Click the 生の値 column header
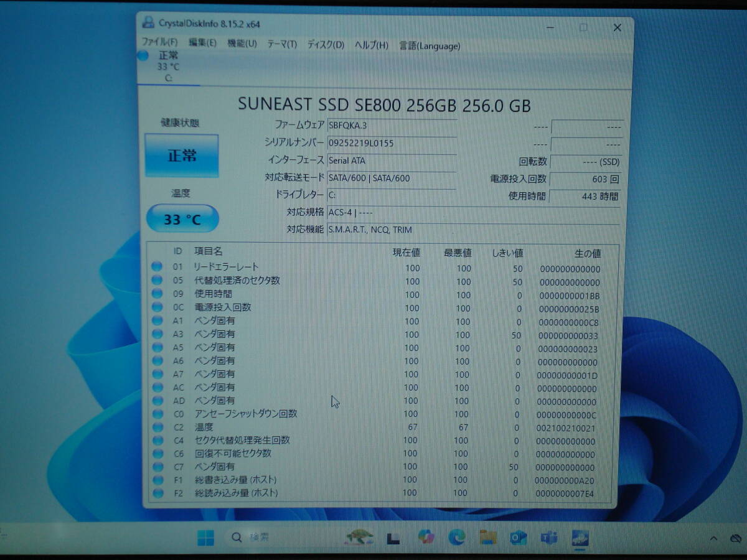The height and width of the screenshot is (560, 747). click(587, 254)
